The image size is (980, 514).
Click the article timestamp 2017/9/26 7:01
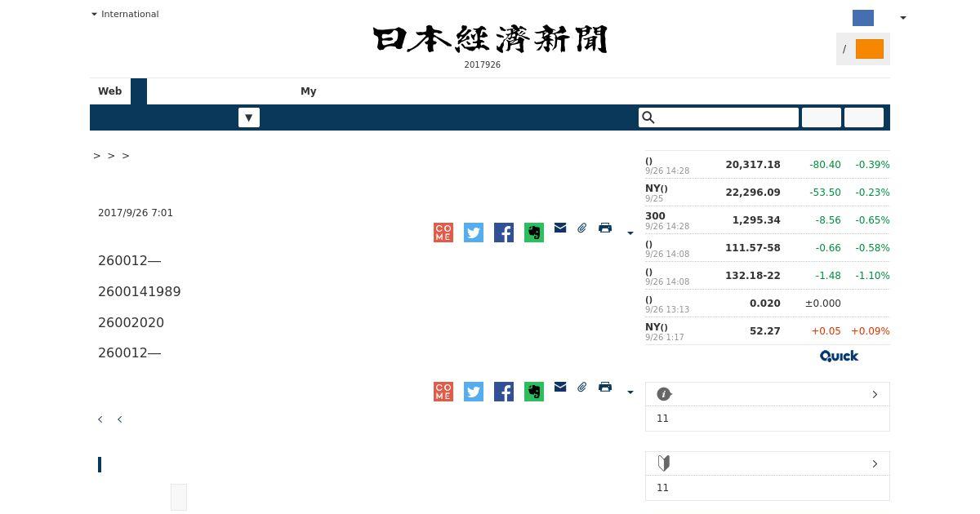tap(136, 213)
